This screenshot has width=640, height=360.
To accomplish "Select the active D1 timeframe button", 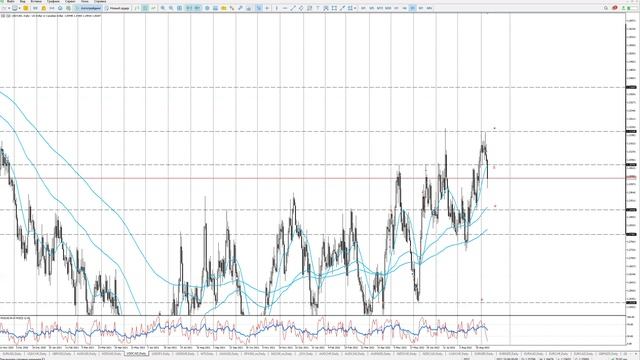I will tap(413, 8).
